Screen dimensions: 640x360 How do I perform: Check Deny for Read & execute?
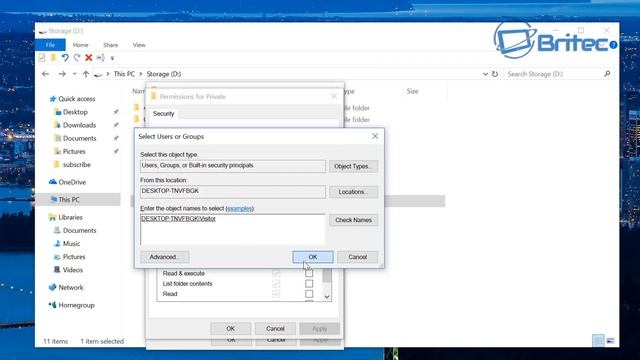pos(309,273)
